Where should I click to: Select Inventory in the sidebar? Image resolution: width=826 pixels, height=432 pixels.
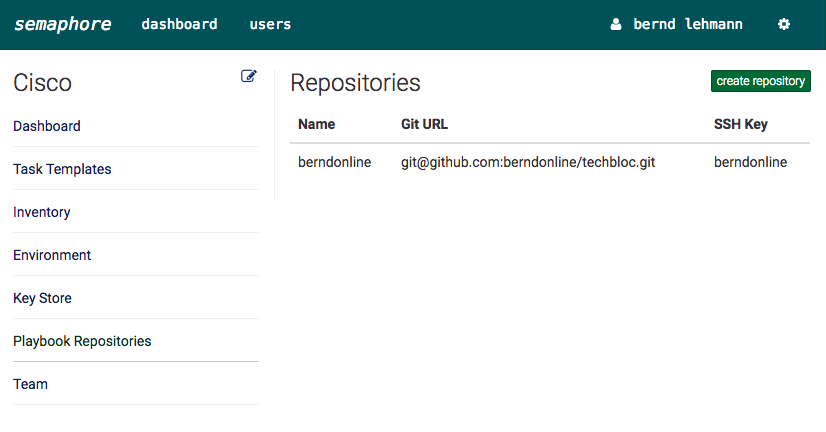[42, 212]
